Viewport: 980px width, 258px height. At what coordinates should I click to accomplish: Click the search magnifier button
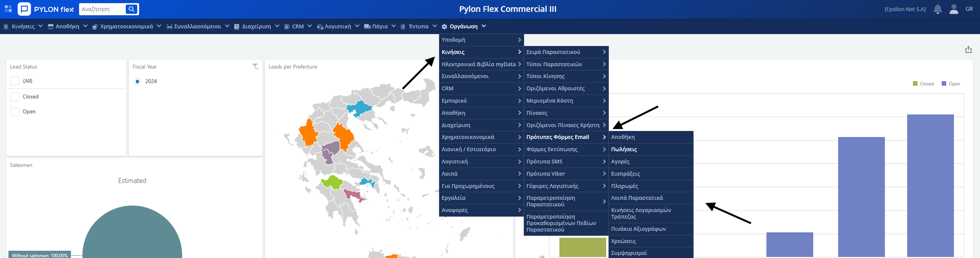132,9
